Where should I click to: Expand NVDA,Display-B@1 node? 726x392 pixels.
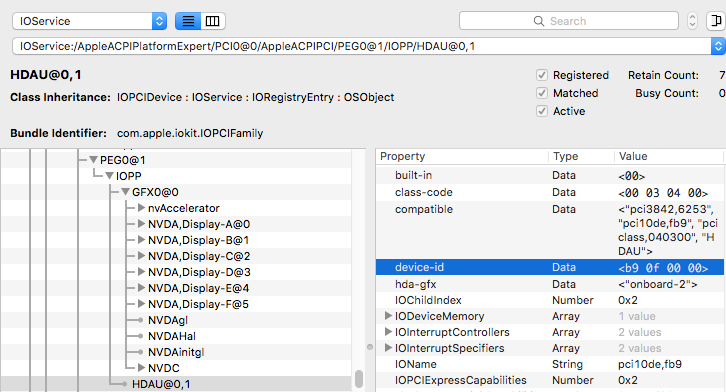[x=142, y=240]
